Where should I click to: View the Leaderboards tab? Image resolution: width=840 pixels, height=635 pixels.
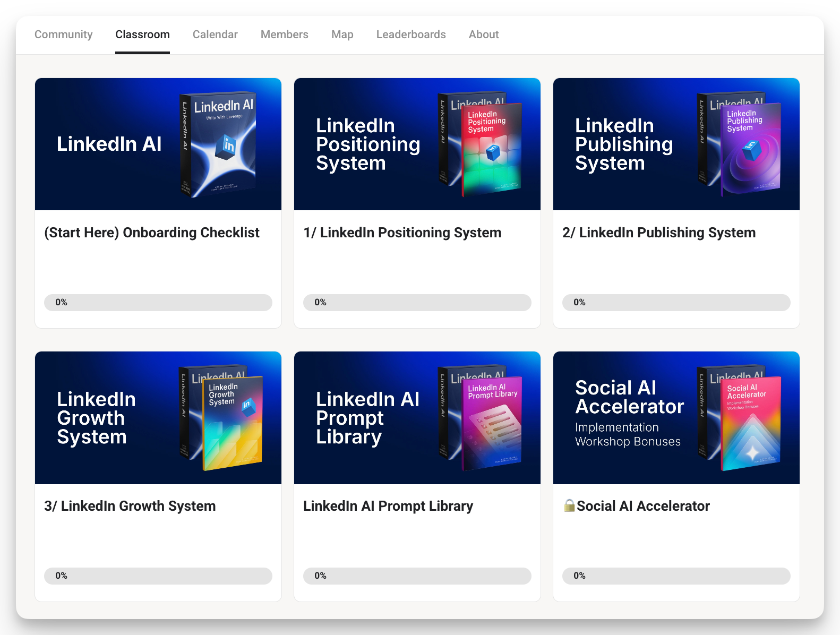point(411,35)
